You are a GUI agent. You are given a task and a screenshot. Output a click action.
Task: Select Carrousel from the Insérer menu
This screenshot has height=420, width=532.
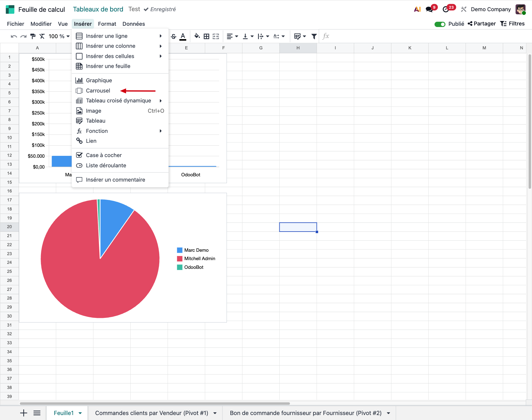98,91
